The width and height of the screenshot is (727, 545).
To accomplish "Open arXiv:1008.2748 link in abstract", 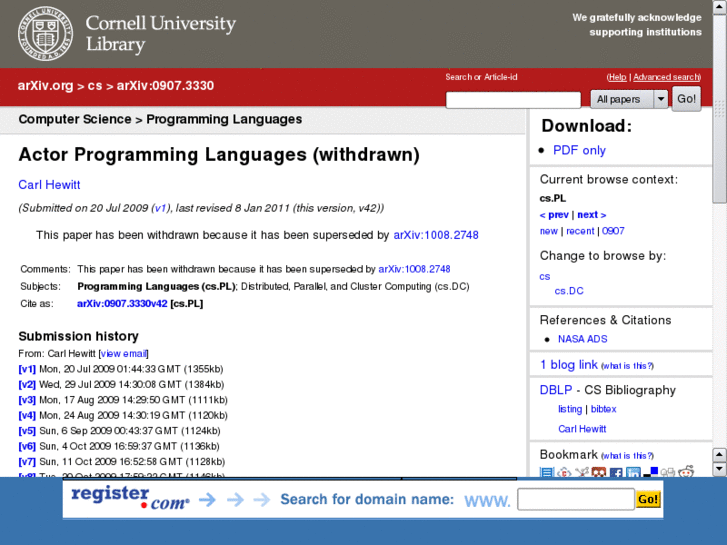I will [x=436, y=235].
